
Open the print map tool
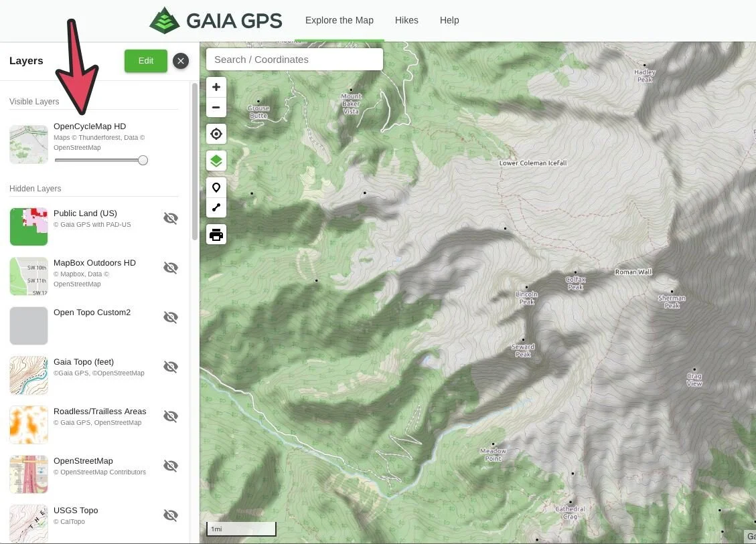[216, 235]
